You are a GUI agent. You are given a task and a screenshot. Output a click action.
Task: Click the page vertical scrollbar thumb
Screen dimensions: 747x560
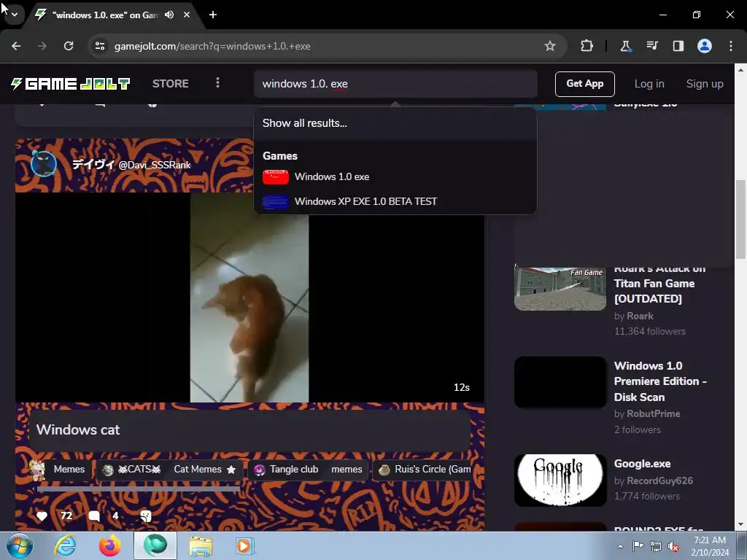coord(740,219)
